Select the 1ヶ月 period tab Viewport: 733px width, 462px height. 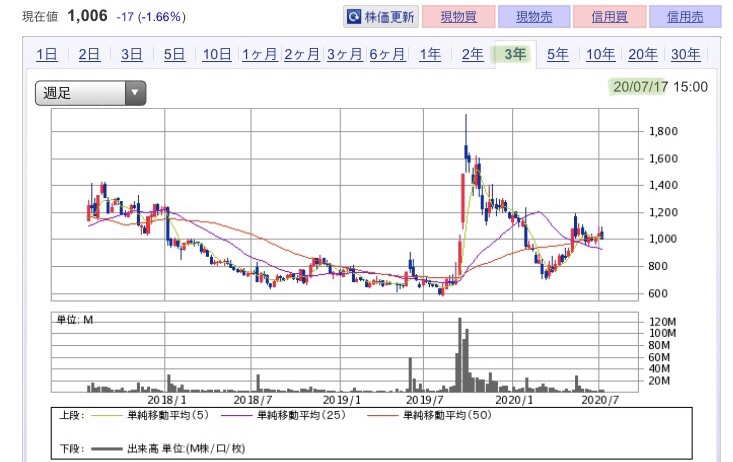coord(259,54)
